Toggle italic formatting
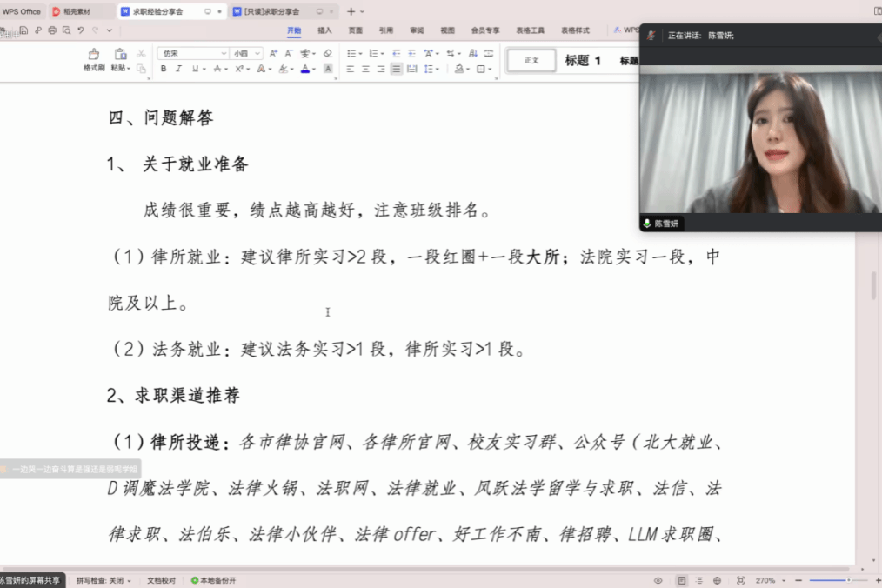Screen dimensions: 882x588 point(178,69)
